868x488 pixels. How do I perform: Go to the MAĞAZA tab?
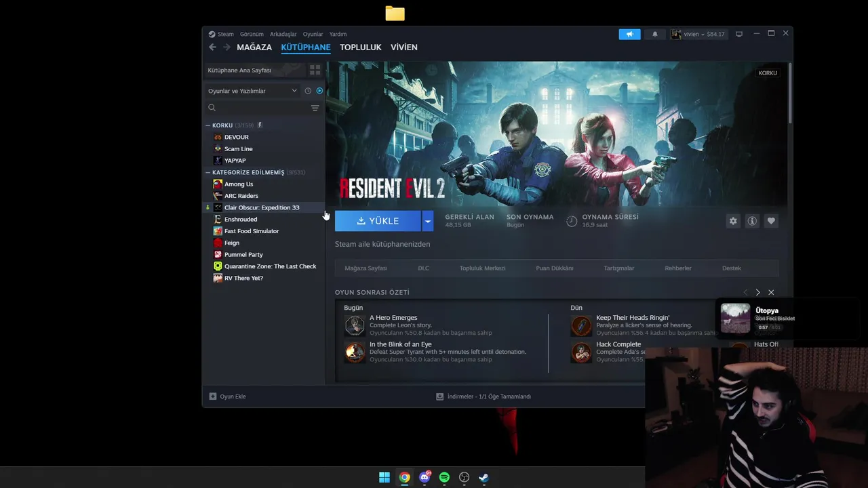point(254,47)
